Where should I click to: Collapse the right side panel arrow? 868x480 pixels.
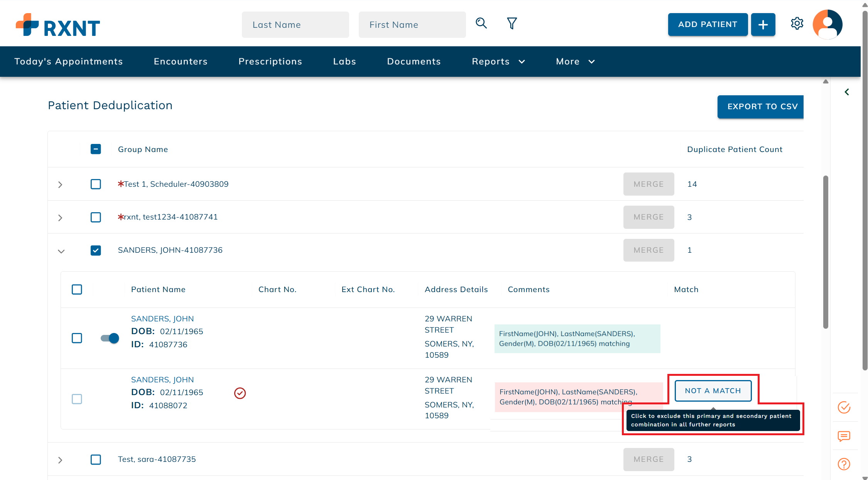847,92
